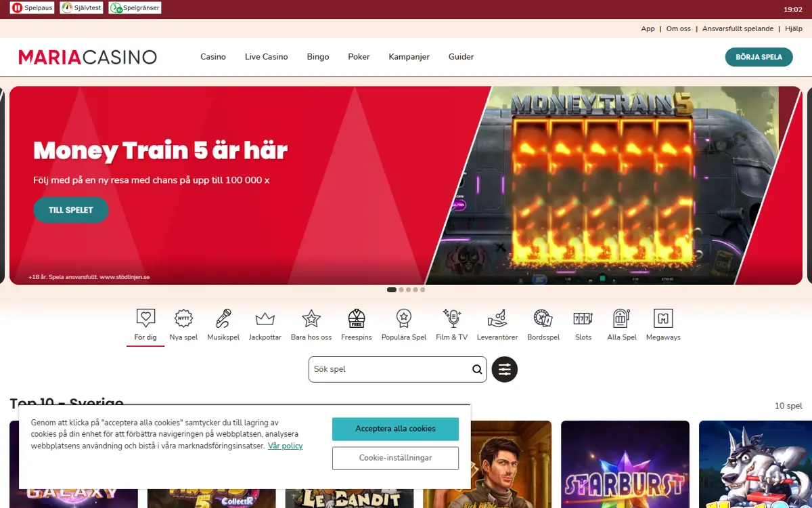This screenshot has height=508, width=812.
Task: Open the explorer man game thumbnail
Action: [511, 464]
